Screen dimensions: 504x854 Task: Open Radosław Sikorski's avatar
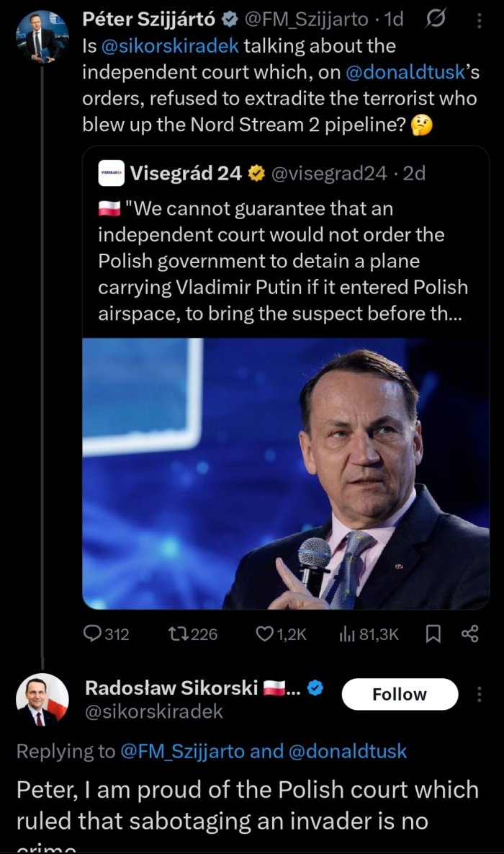pos(42,700)
